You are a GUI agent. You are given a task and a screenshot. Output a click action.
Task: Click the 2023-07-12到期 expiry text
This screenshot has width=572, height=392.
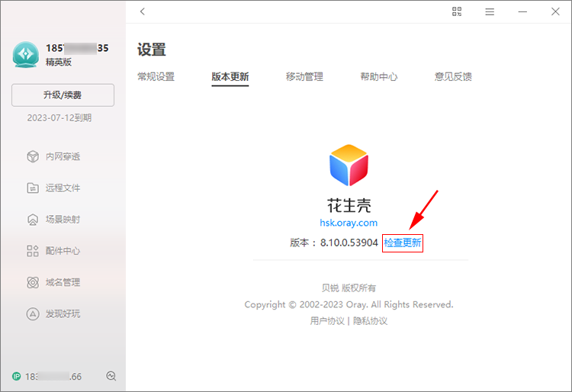coord(59,117)
